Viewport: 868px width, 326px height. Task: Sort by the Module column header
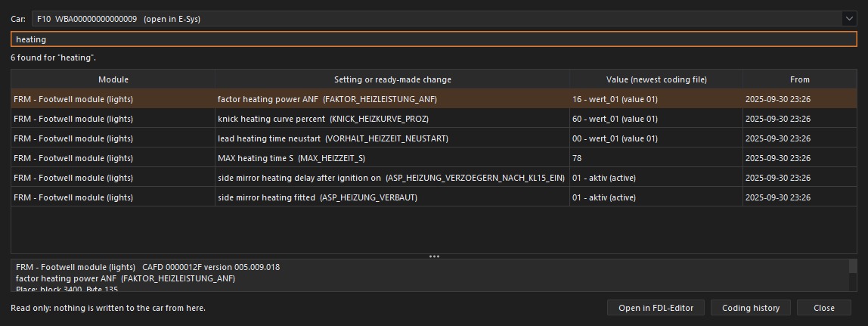pyautogui.click(x=113, y=79)
